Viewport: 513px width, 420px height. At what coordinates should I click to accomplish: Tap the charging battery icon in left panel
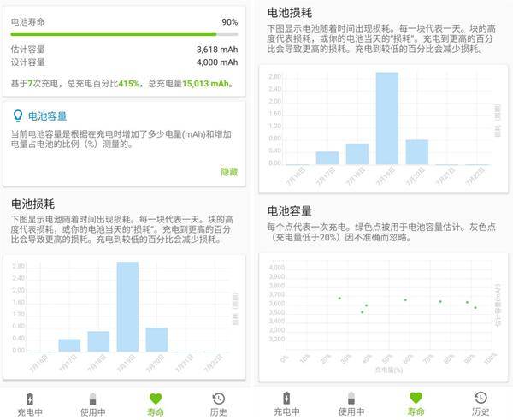(x=30, y=399)
